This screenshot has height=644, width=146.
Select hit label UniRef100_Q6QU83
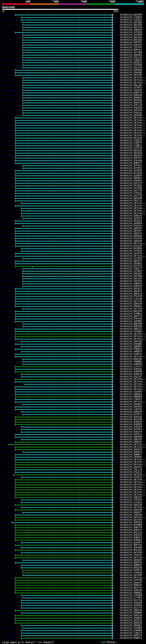131,55
